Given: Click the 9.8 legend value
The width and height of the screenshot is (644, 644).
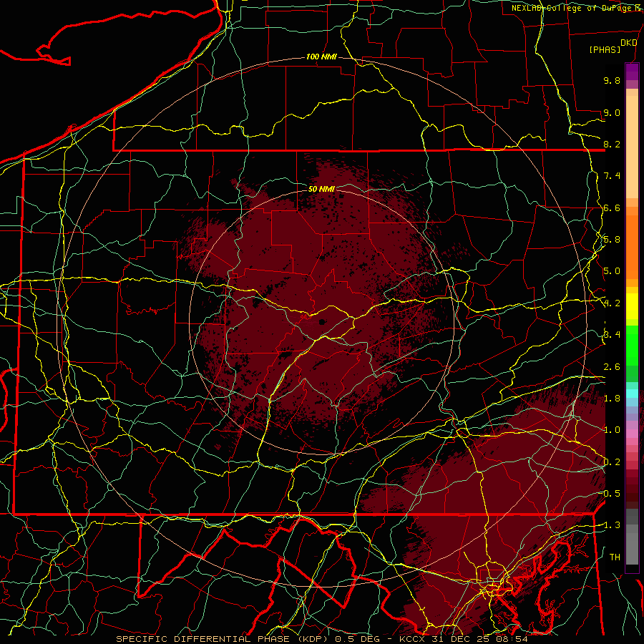Looking at the screenshot, I should [x=612, y=80].
